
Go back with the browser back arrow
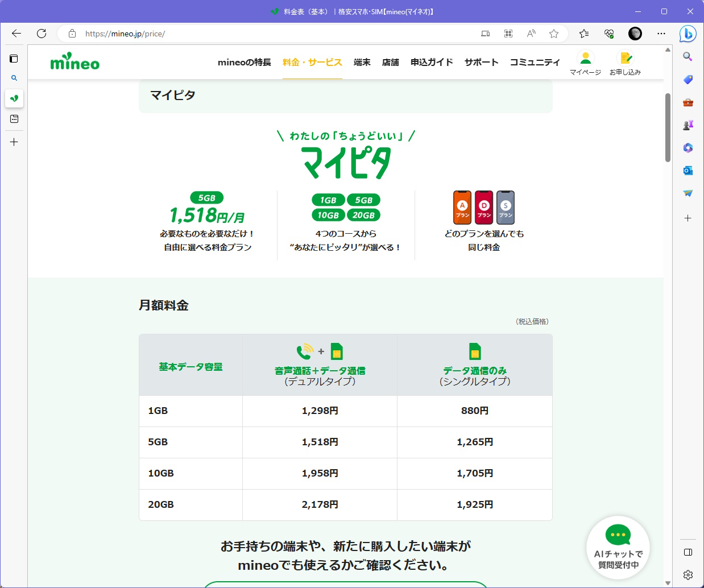point(16,34)
